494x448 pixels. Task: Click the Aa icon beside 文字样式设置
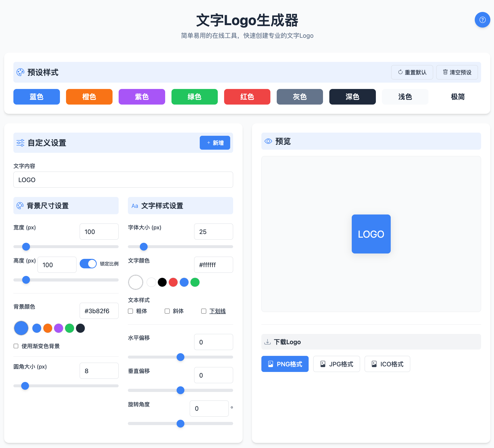point(134,206)
